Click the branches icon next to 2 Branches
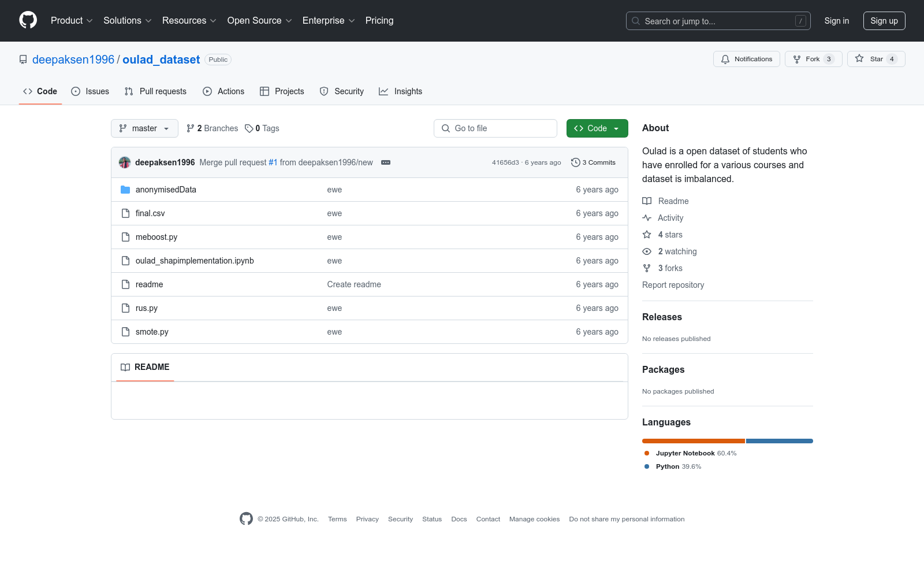 click(191, 128)
